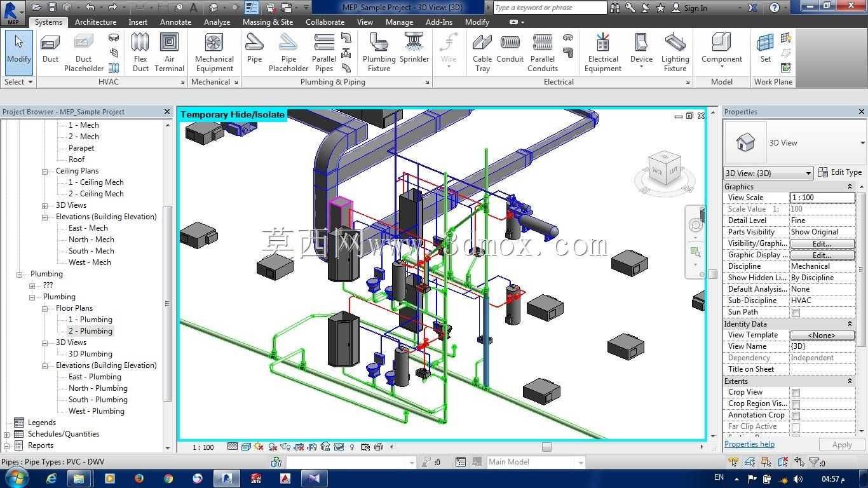Open Google Chrome from the taskbar
This screenshot has height=488, width=868.
point(168,478)
